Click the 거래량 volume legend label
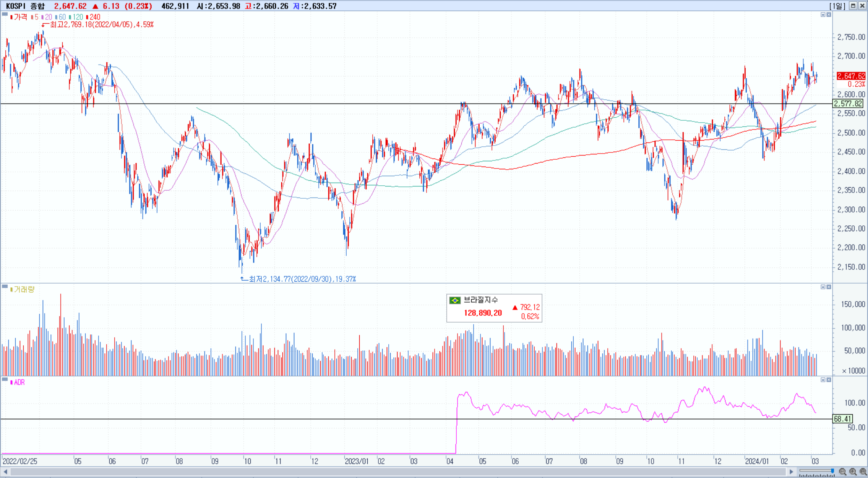Image resolution: width=868 pixels, height=478 pixels. click(x=24, y=290)
